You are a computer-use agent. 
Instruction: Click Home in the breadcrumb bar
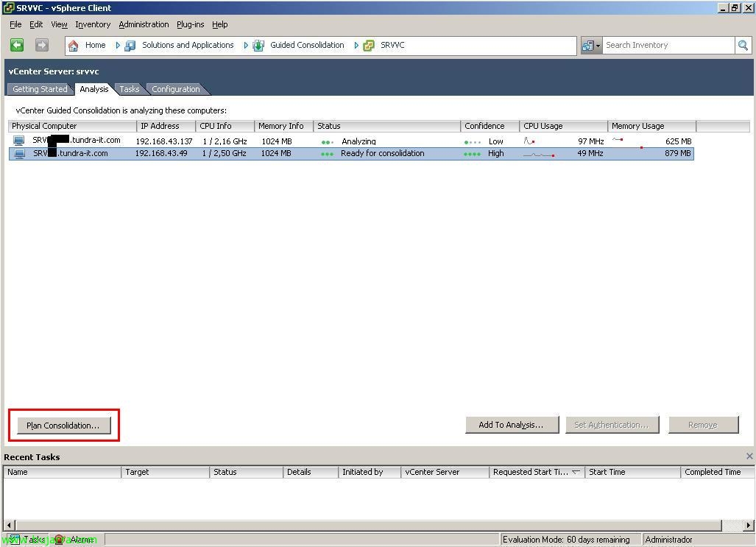coord(96,45)
